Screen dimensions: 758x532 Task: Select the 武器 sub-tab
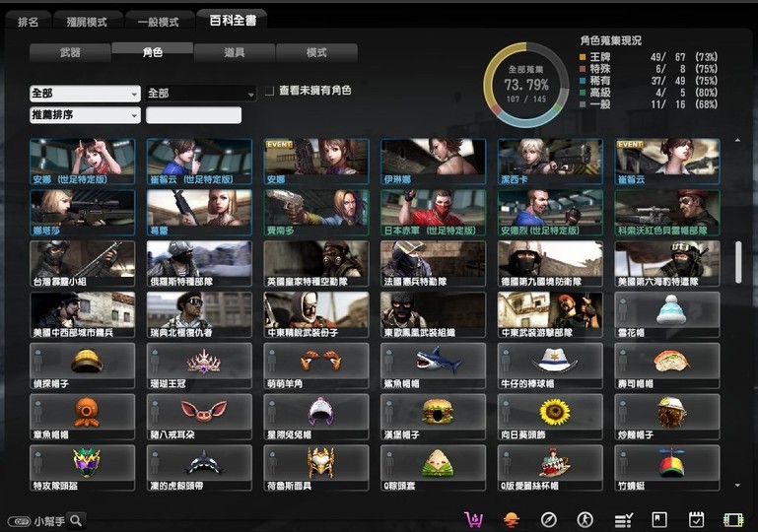click(x=70, y=52)
